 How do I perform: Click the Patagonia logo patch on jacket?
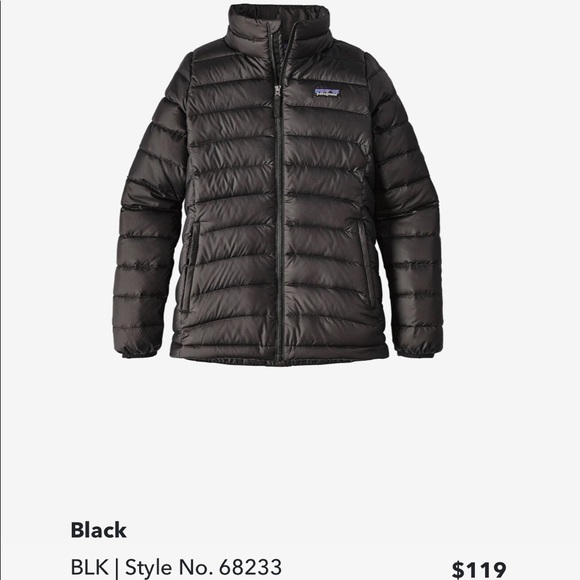(x=327, y=92)
